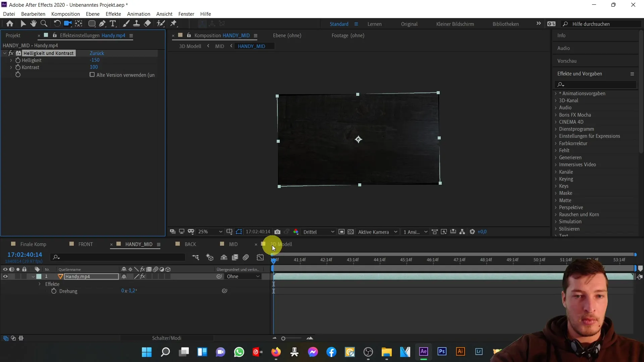
Task: Click the Übergeordnet-Verknüpfung (parent pick whip) icon
Action: [x=219, y=276]
